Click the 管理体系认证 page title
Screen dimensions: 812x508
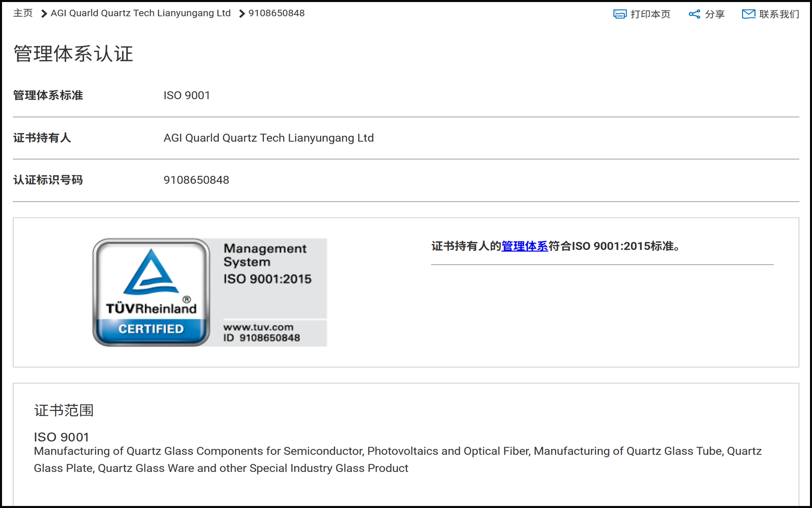(74, 54)
